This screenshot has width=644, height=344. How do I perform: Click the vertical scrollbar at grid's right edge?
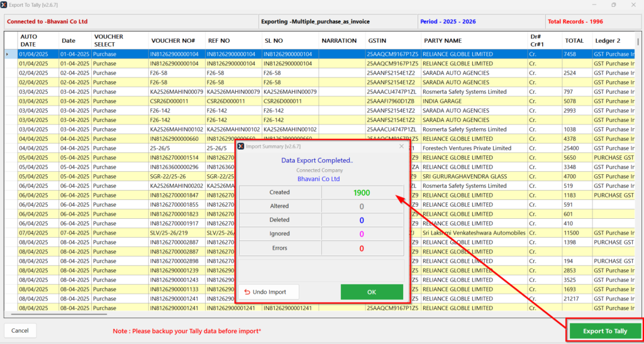(x=638, y=42)
